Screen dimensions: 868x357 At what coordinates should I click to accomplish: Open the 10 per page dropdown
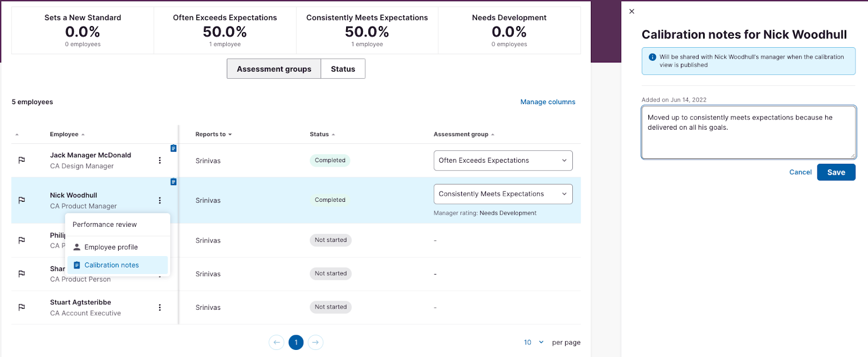534,342
